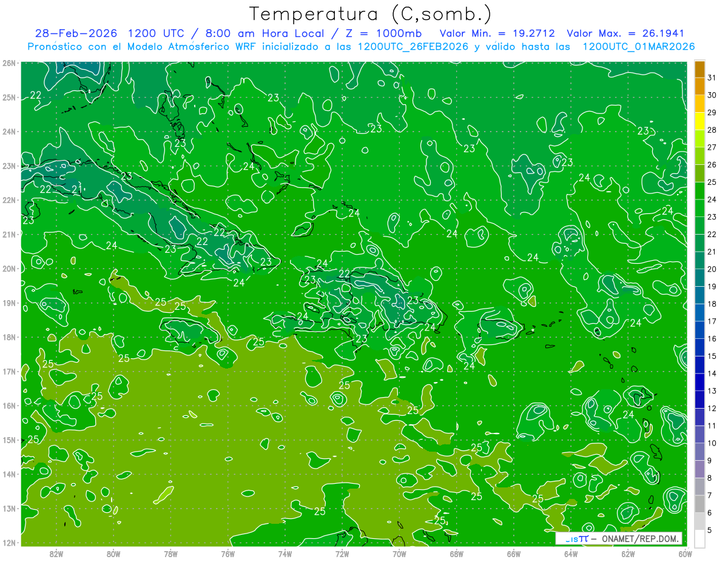
Task: Click the latitude axis label "24N"
Action: pyautogui.click(x=9, y=132)
